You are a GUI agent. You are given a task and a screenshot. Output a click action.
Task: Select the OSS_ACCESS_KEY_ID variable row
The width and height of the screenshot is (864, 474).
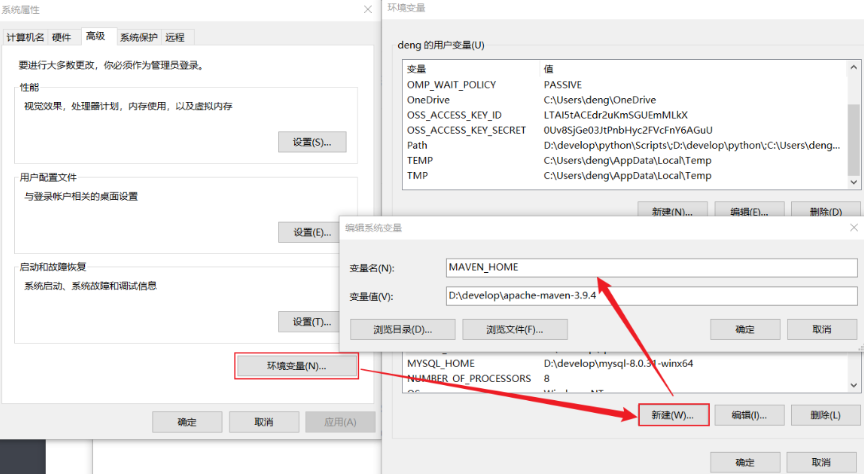[625, 115]
